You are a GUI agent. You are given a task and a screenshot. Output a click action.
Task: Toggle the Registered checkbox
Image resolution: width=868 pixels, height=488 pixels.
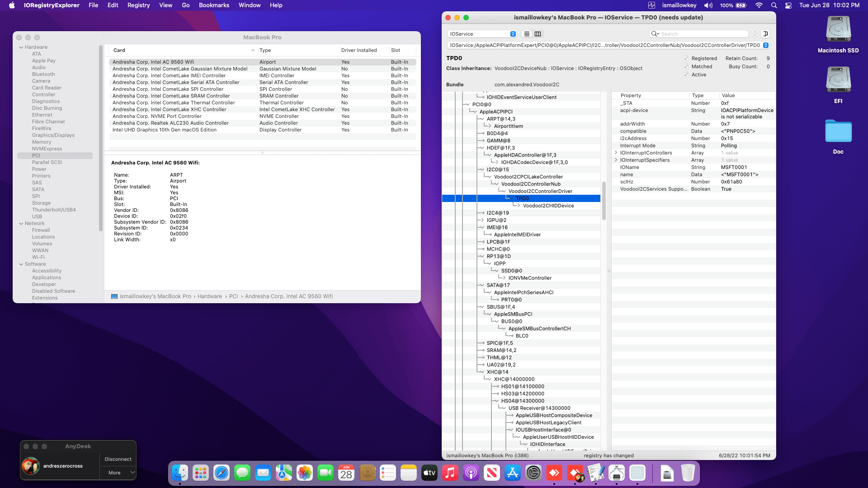(x=686, y=58)
